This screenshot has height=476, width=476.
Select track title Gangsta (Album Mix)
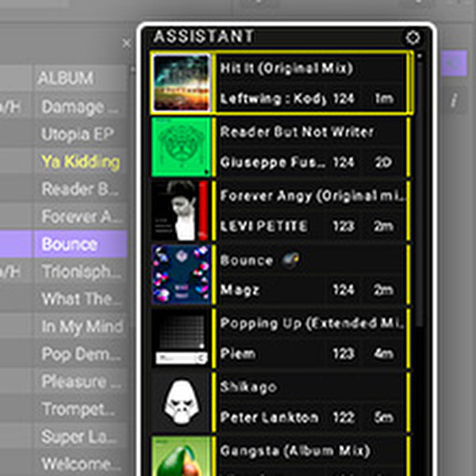[295, 451]
